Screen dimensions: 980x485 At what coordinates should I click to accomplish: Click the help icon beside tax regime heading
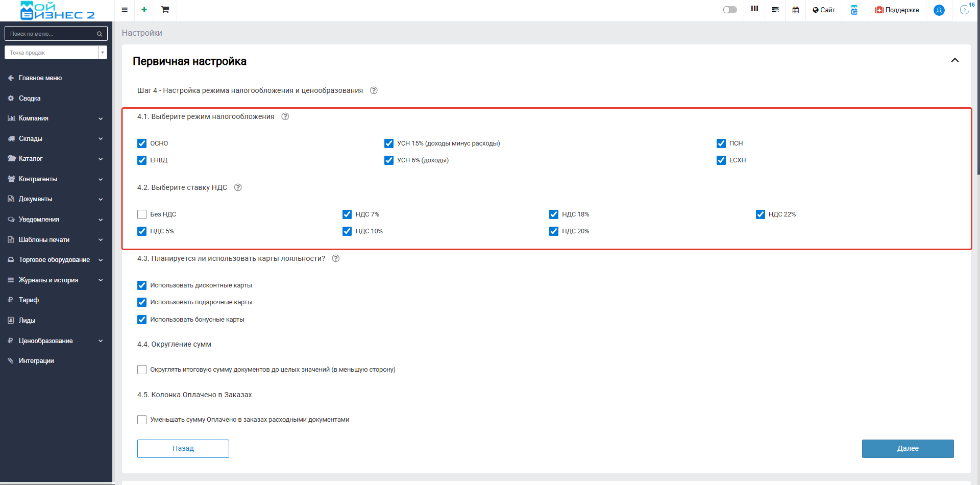coord(285,116)
